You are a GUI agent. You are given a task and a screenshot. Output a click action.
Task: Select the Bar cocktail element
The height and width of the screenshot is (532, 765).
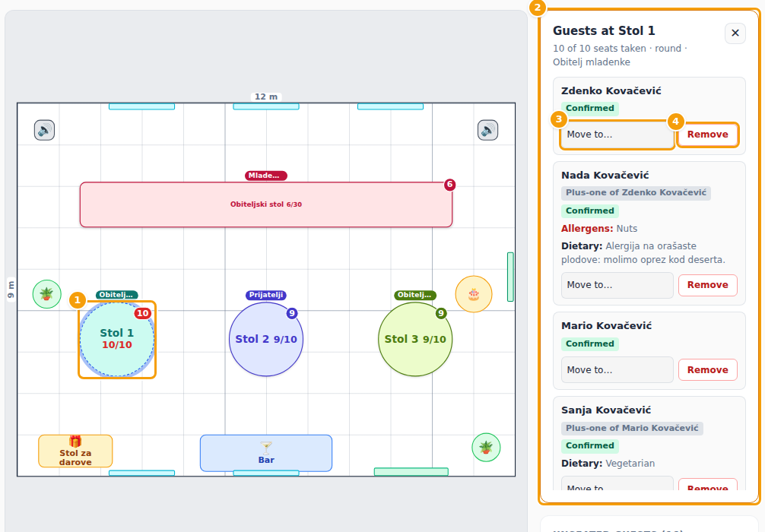(266, 453)
